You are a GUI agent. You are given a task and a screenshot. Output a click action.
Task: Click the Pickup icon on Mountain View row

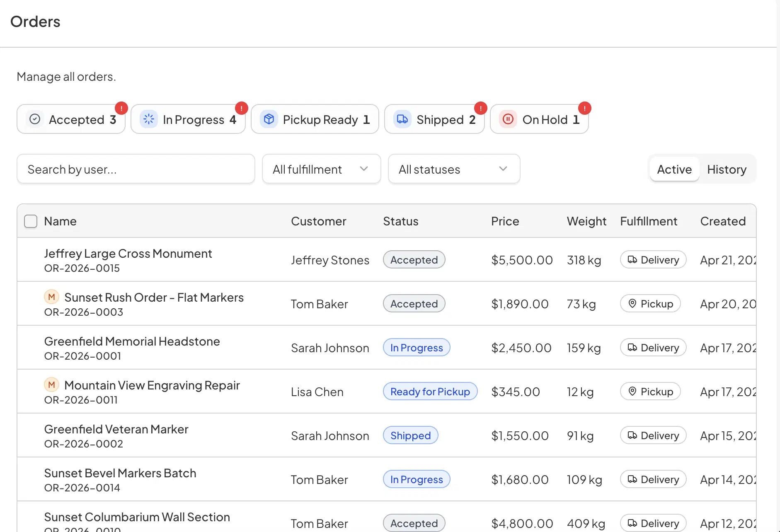pos(633,391)
